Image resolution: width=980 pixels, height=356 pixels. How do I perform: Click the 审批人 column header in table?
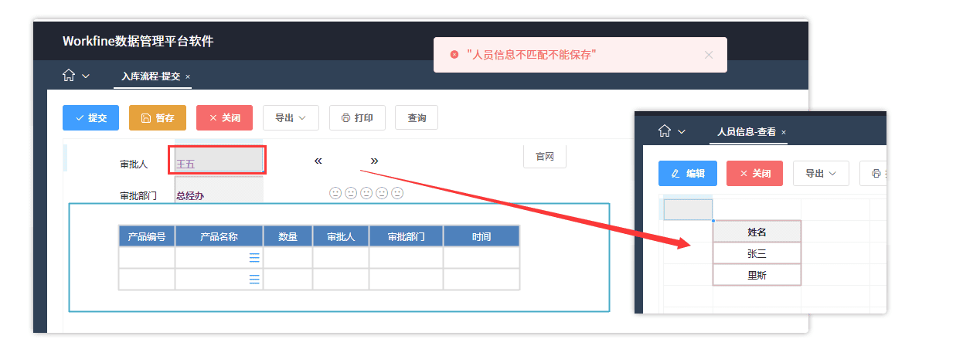(x=341, y=236)
